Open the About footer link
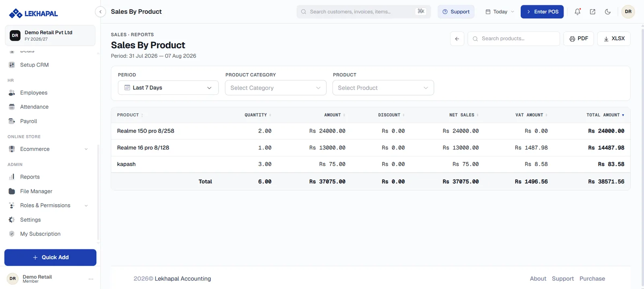 coord(538,279)
